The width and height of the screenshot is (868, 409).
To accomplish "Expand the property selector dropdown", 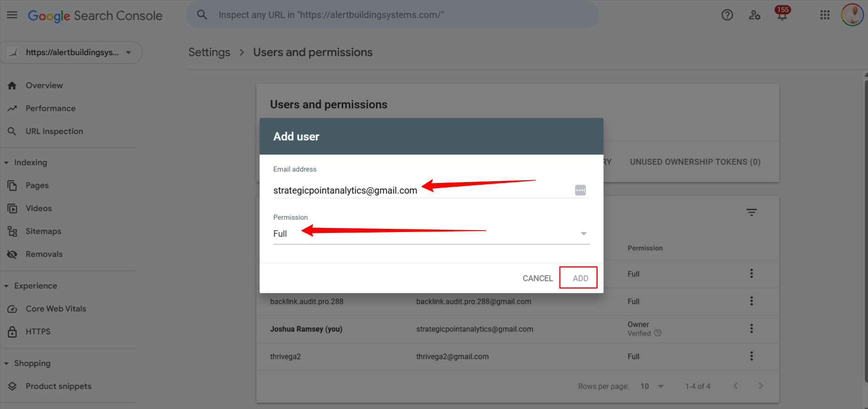I will (128, 52).
